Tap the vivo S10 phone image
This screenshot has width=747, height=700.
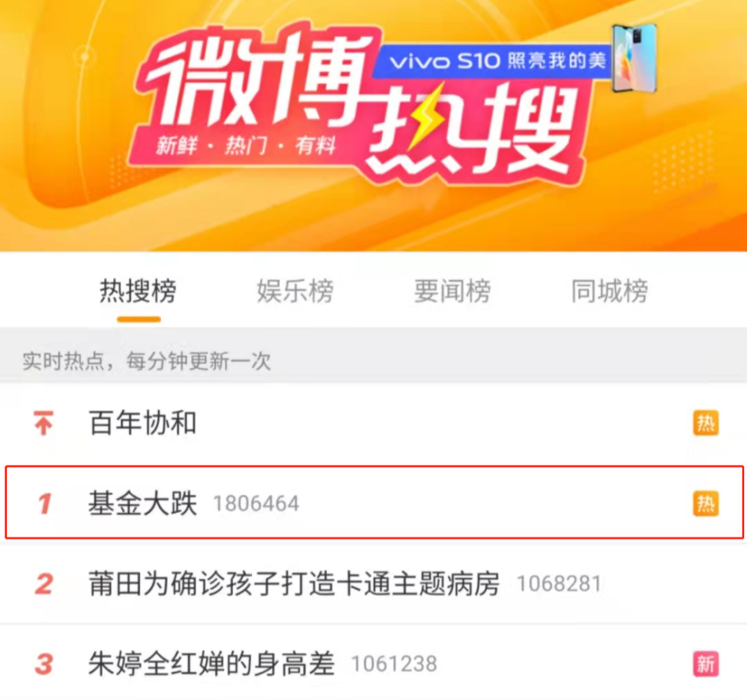(x=635, y=58)
